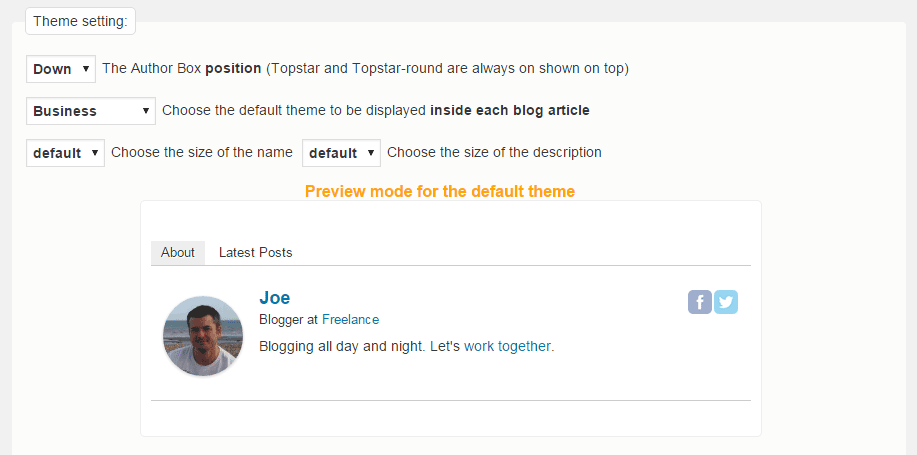Click the 'The Author Box position' label text

(182, 68)
